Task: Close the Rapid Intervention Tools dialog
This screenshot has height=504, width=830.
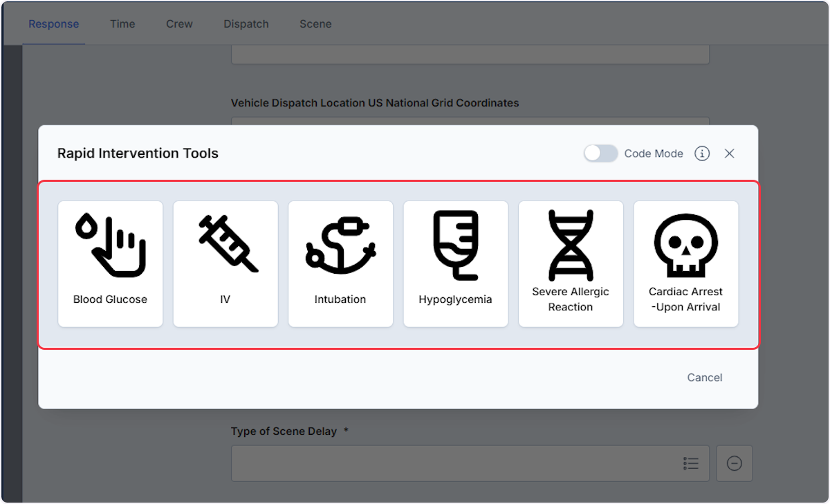Action: pyautogui.click(x=729, y=153)
